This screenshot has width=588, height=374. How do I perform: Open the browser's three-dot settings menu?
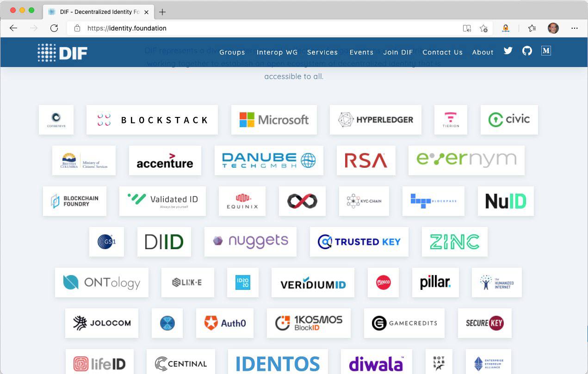[575, 28]
